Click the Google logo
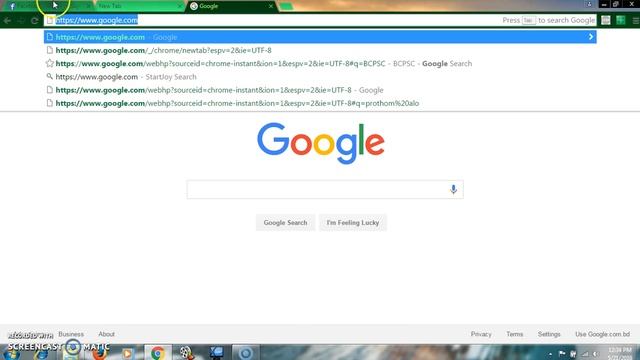The image size is (640, 360). [321, 143]
